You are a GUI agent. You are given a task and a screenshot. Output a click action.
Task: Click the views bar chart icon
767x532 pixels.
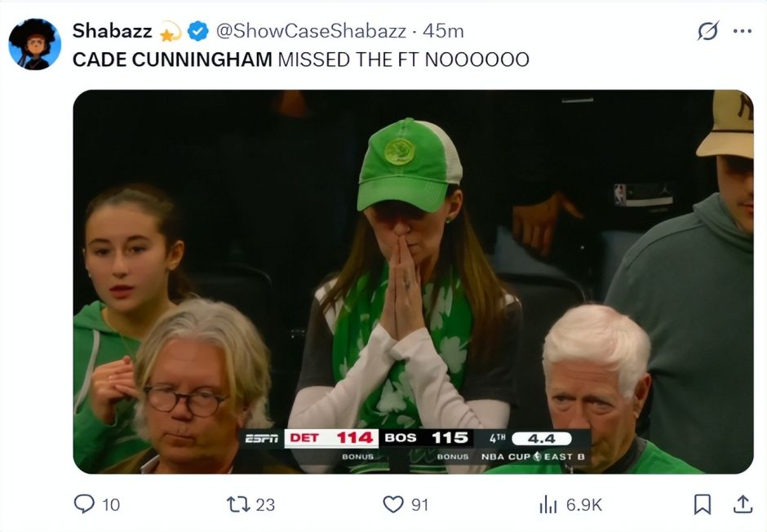(x=548, y=505)
